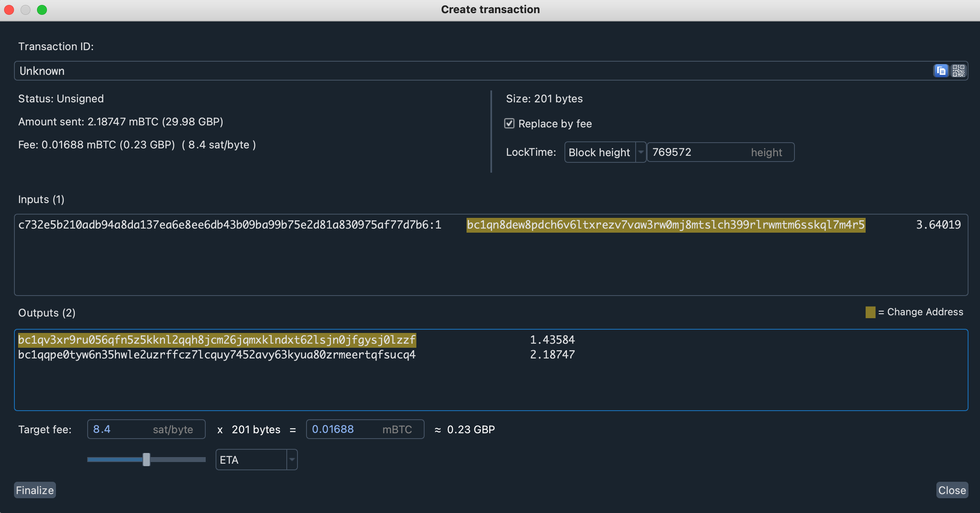
Task: Click the input amount 3.64019
Action: tap(938, 225)
